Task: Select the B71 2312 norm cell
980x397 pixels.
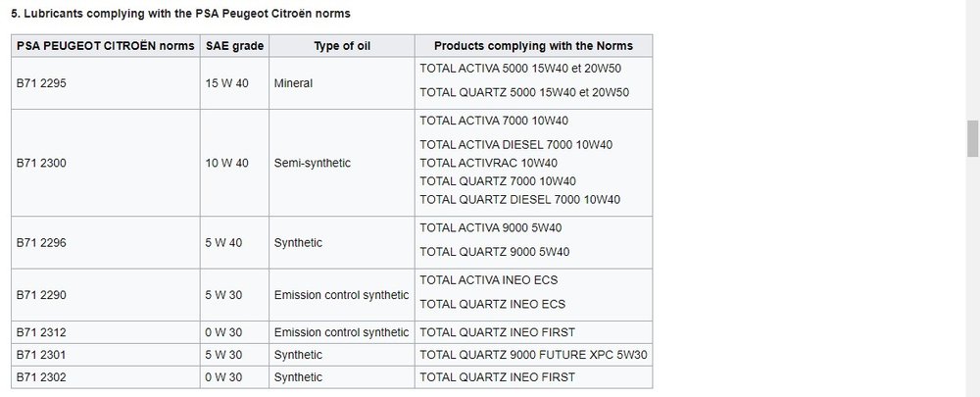Action: 106,332
